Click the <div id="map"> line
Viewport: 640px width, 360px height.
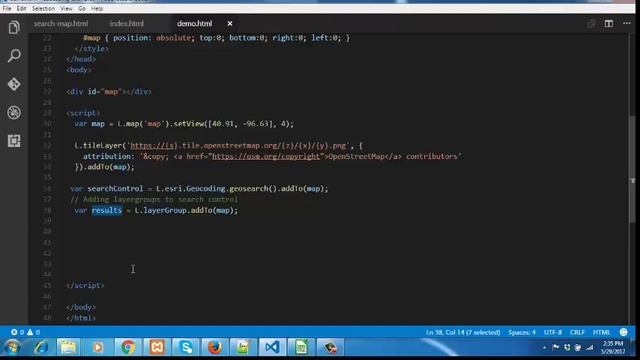pyautogui.click(x=109, y=91)
